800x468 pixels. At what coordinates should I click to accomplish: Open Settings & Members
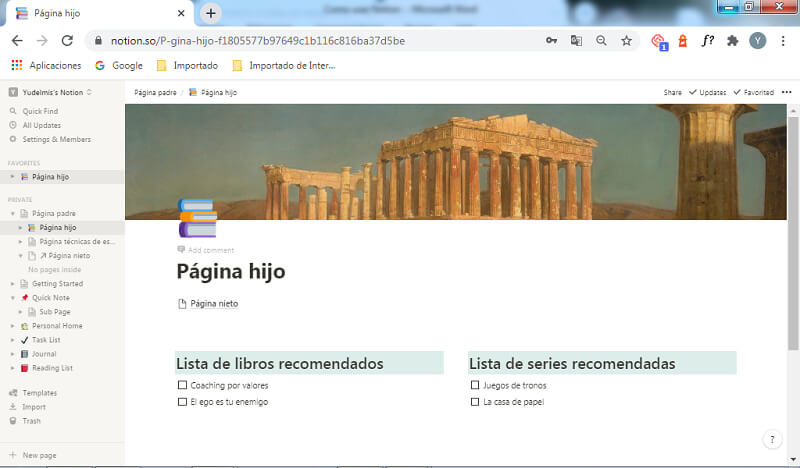pos(56,139)
